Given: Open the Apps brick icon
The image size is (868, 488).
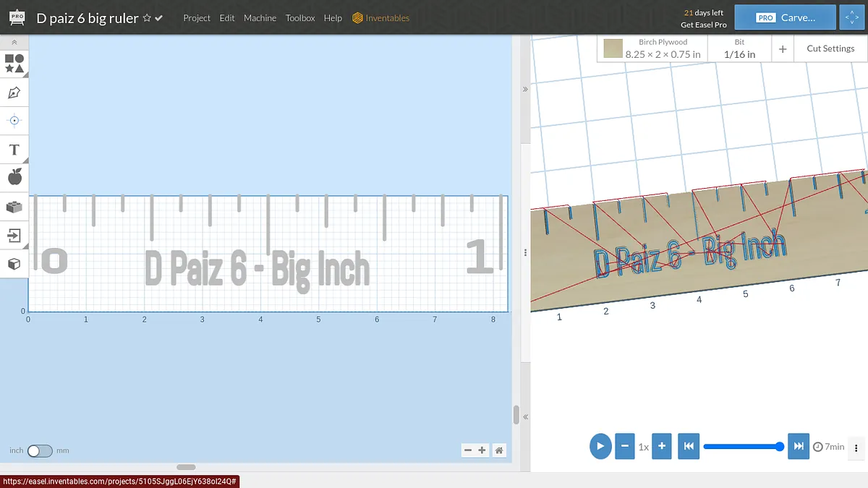Looking at the screenshot, I should point(14,207).
